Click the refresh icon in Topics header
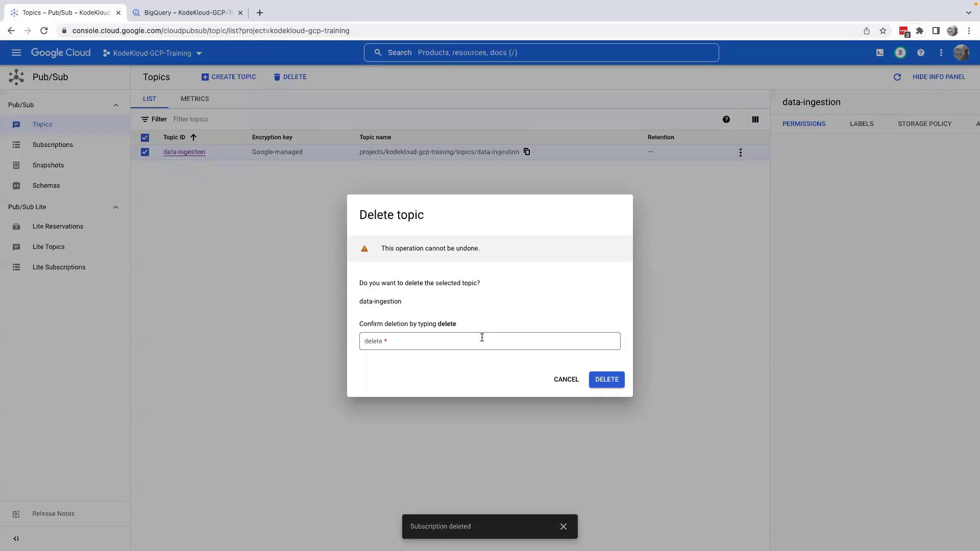980x551 pixels. click(897, 77)
